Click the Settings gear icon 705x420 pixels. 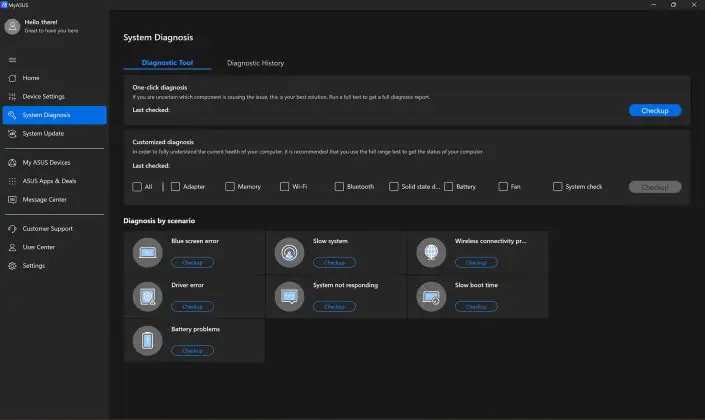(12, 266)
